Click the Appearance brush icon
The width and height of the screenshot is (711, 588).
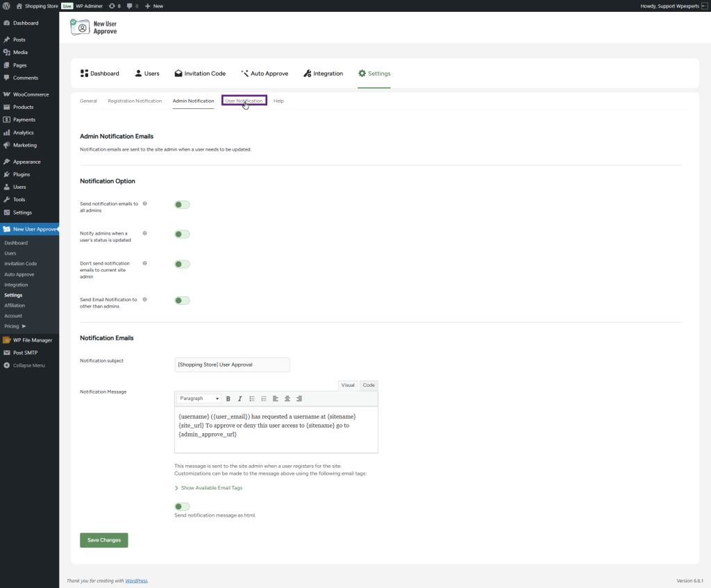(7, 162)
